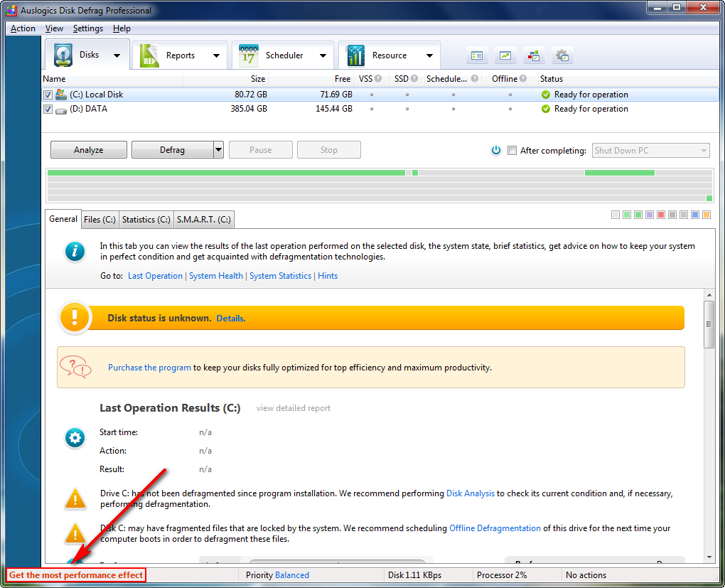
Task: Open the Shut Down PC combo box
Action: [x=650, y=150]
